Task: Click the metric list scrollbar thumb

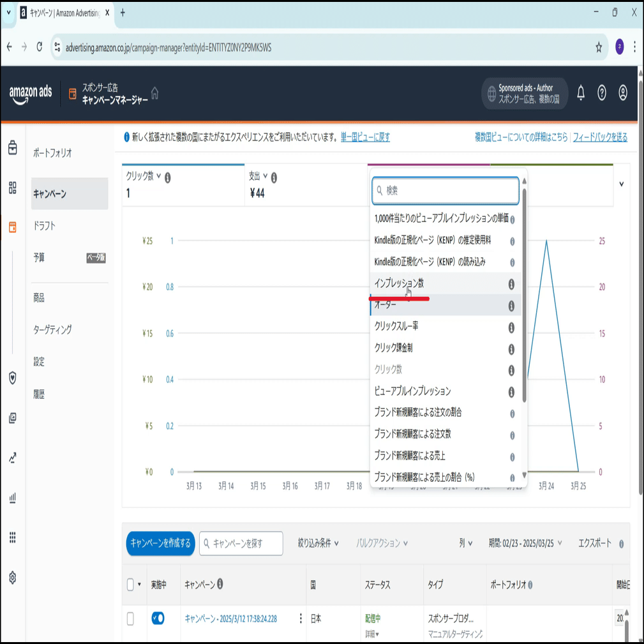Action: [524, 295]
